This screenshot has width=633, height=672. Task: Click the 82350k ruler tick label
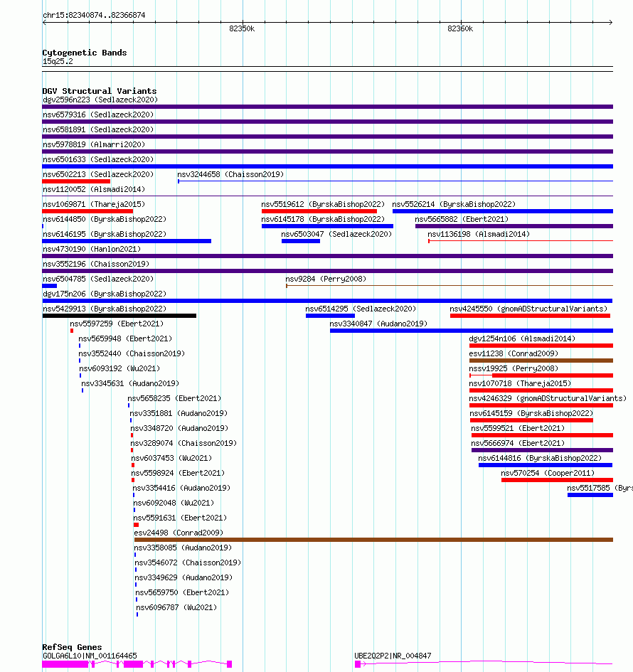click(242, 28)
